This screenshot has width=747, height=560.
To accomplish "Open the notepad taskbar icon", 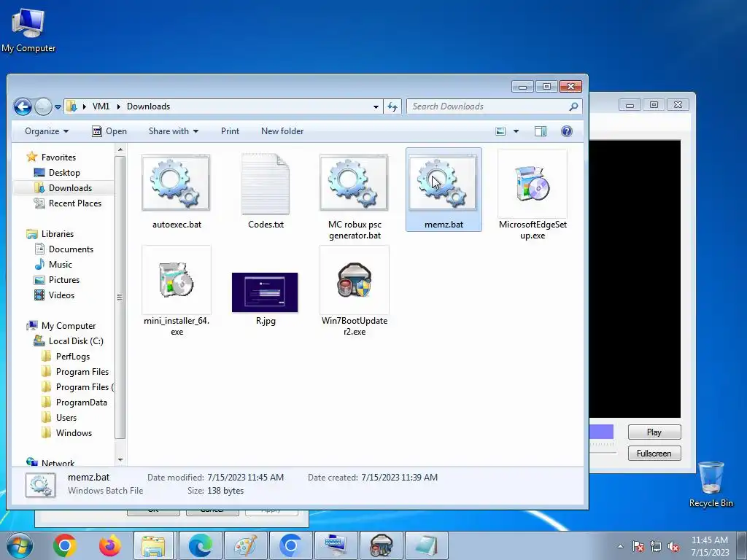I will coord(427,545).
